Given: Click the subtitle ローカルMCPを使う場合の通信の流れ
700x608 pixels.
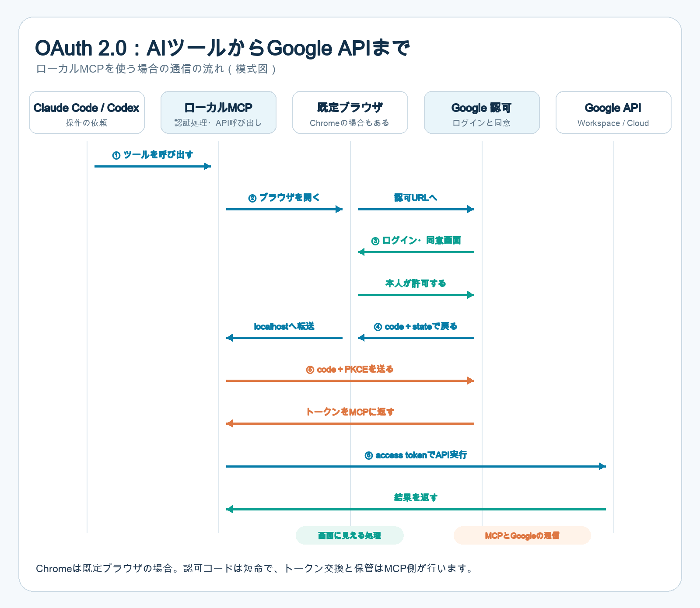Looking at the screenshot, I should [156, 69].
